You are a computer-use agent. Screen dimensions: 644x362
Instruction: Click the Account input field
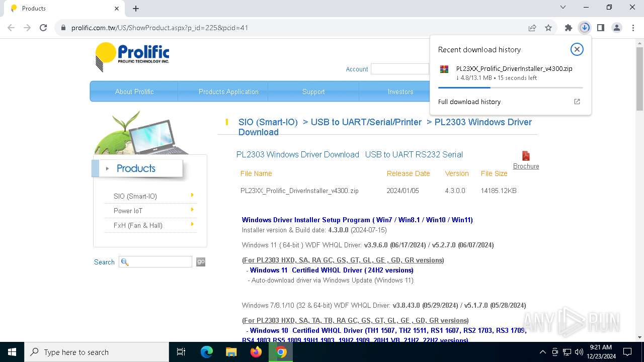(400, 69)
